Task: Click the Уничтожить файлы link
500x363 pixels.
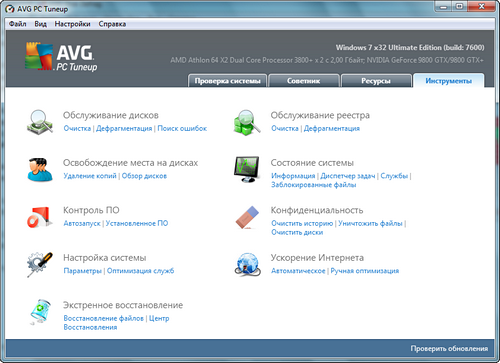Action: click(x=370, y=223)
